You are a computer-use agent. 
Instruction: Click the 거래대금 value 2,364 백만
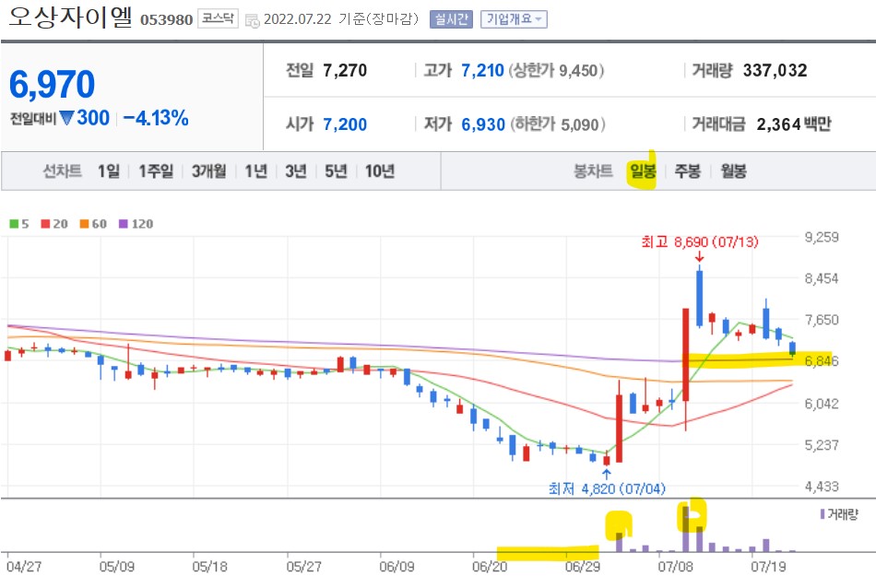pos(794,124)
